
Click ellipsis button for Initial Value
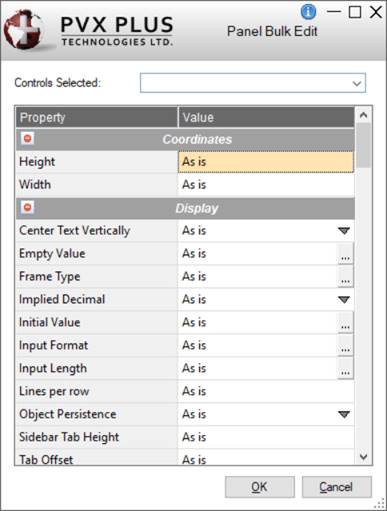345,323
